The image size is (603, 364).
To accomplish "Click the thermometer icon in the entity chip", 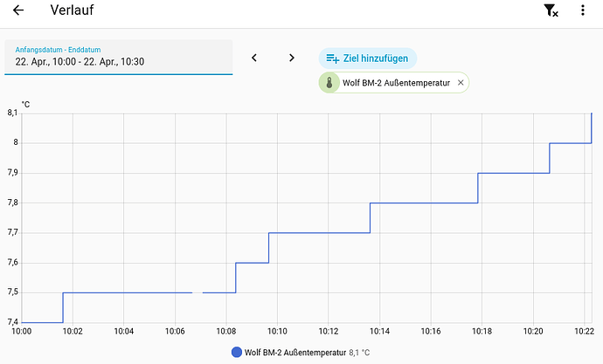I will tap(329, 83).
